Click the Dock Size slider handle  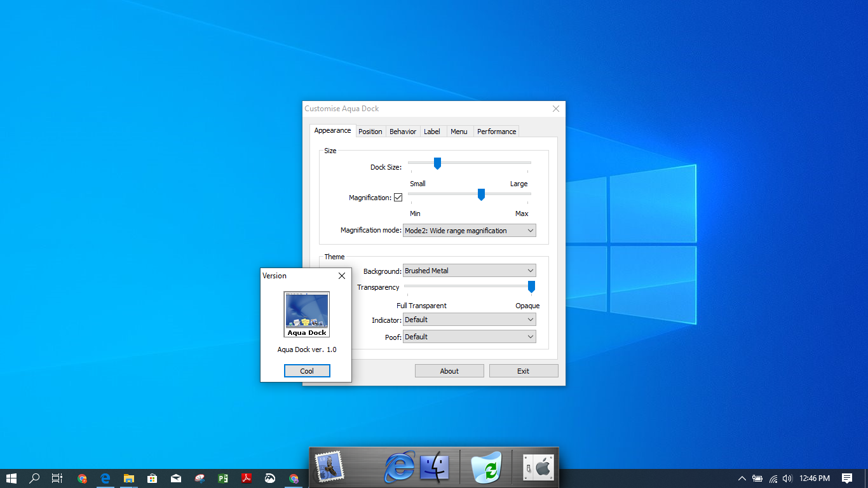coord(437,164)
